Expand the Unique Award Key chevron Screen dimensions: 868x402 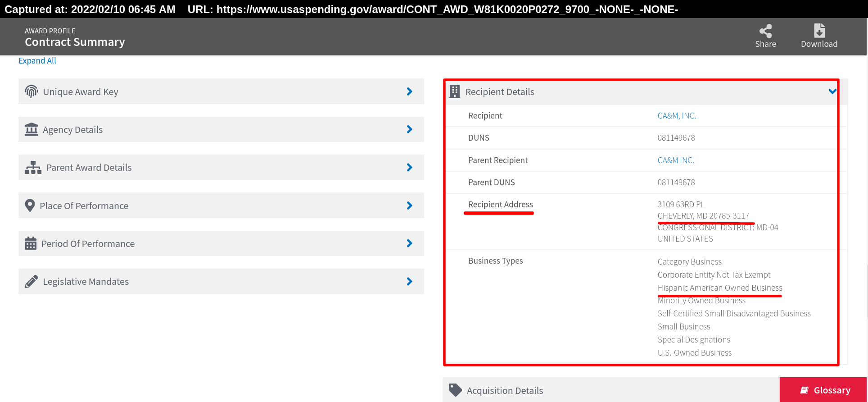(409, 91)
